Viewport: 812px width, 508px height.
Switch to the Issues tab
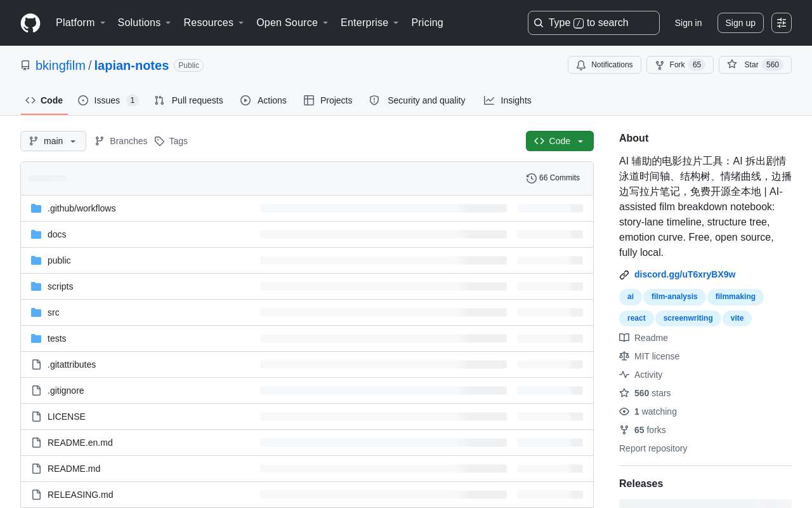[x=108, y=100]
